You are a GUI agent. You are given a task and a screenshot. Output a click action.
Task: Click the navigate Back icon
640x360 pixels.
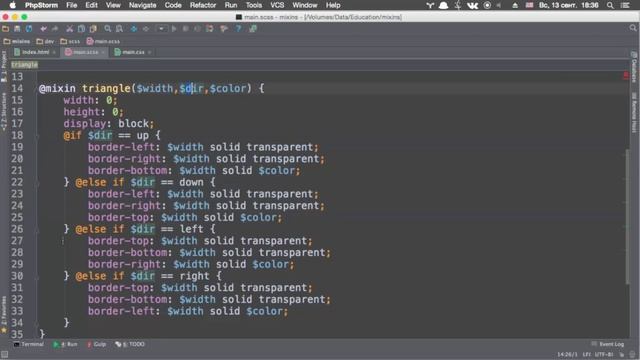[134, 29]
